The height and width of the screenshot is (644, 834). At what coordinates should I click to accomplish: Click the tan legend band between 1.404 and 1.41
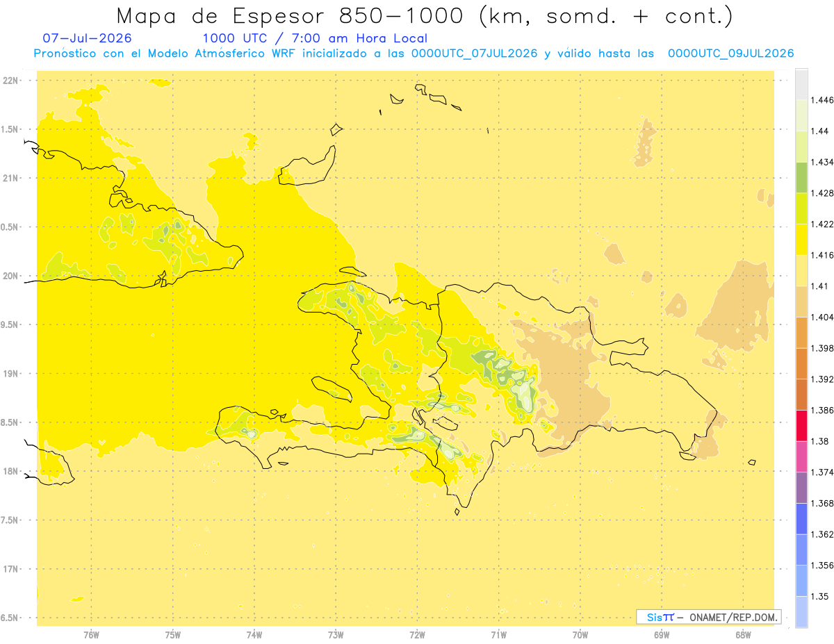coord(801,302)
